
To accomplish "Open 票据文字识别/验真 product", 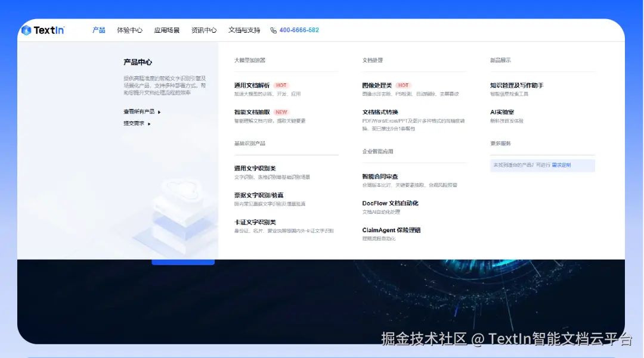I will pos(259,195).
